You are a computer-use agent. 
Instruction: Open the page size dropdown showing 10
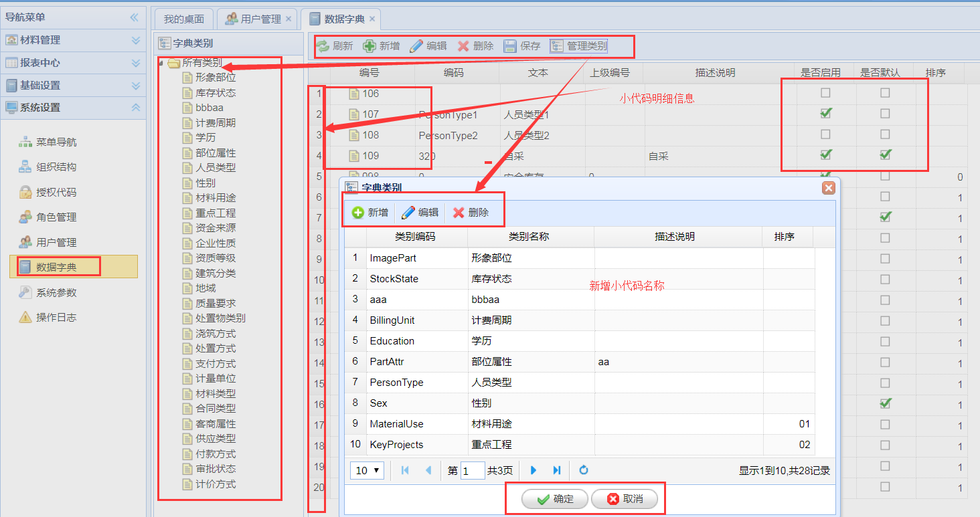tap(367, 470)
